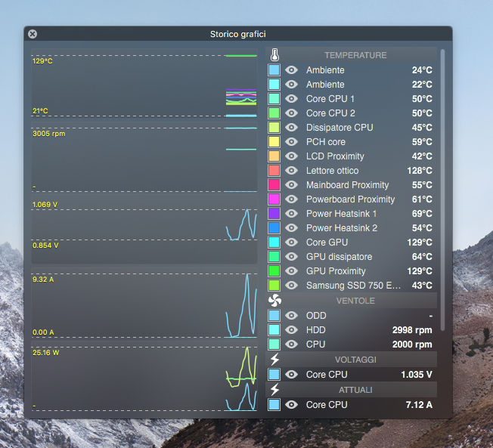Open color swatch for Ambiente 22°C
Image resolution: width=493 pixels, height=448 pixels.
pyautogui.click(x=274, y=84)
